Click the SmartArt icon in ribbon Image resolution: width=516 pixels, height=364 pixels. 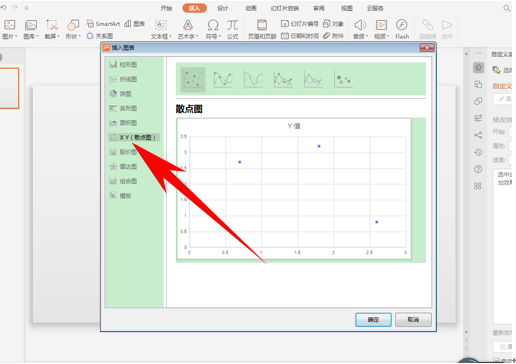click(x=103, y=24)
